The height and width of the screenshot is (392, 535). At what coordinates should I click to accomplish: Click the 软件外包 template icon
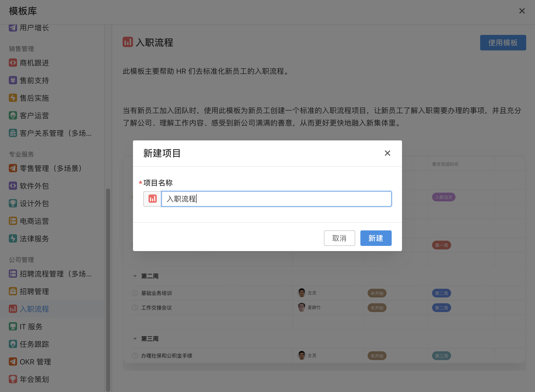coord(13,186)
